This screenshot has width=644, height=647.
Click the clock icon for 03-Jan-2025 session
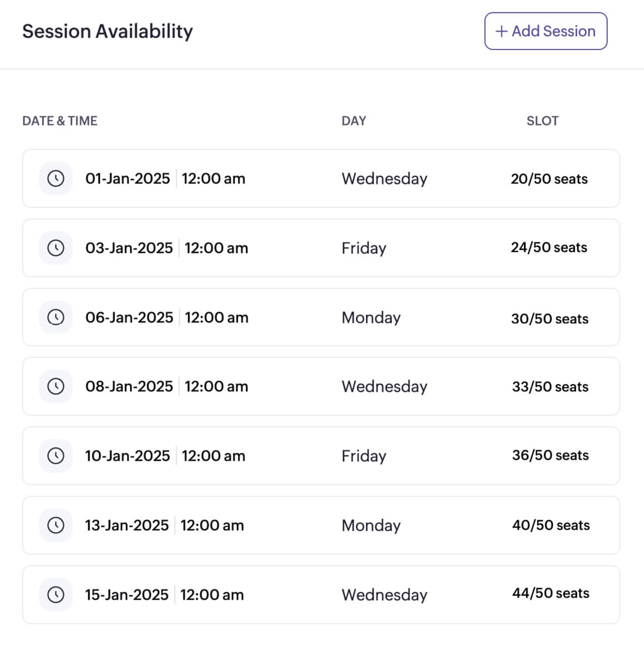56,248
